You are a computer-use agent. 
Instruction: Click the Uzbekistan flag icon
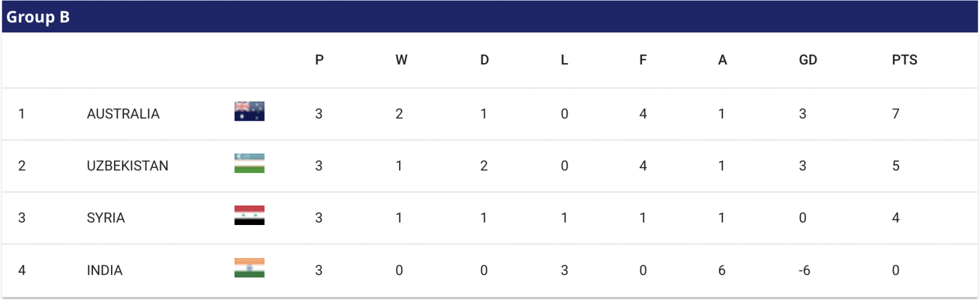pos(249,163)
